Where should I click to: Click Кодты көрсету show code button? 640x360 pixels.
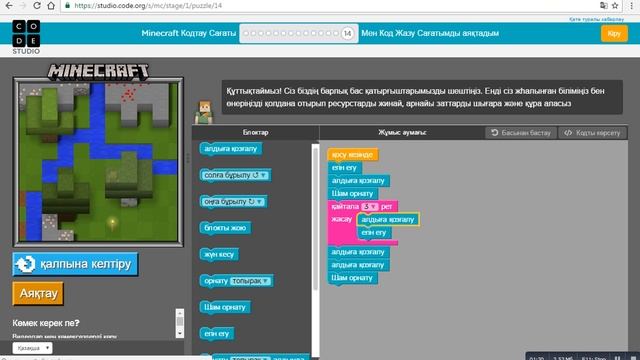592,133
